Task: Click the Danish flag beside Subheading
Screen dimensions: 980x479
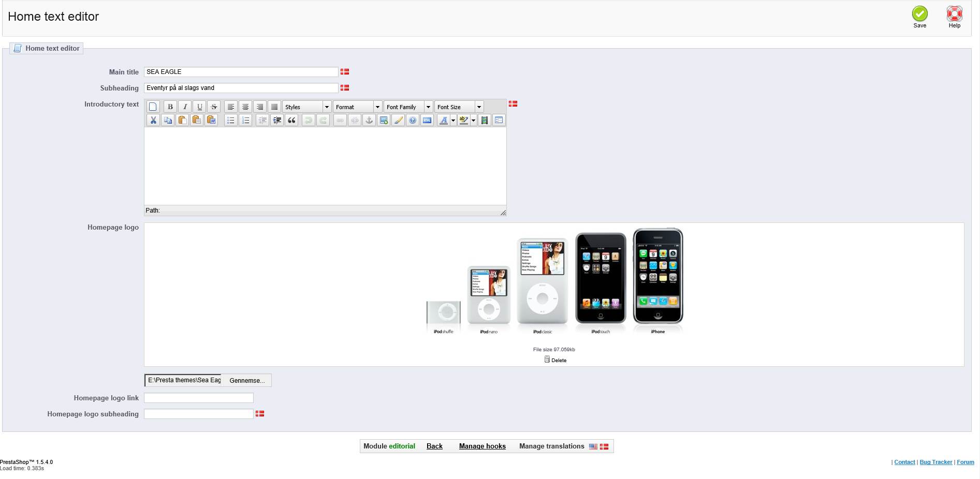Action: (345, 88)
